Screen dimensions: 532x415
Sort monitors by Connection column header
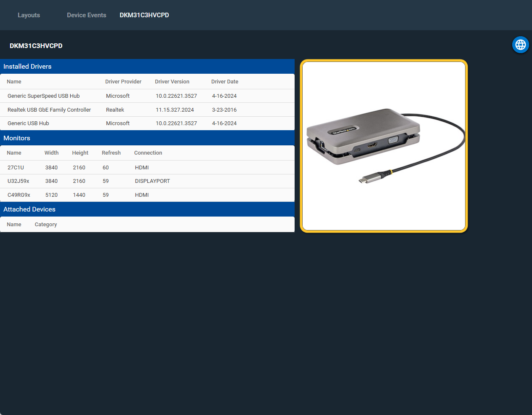pos(148,153)
